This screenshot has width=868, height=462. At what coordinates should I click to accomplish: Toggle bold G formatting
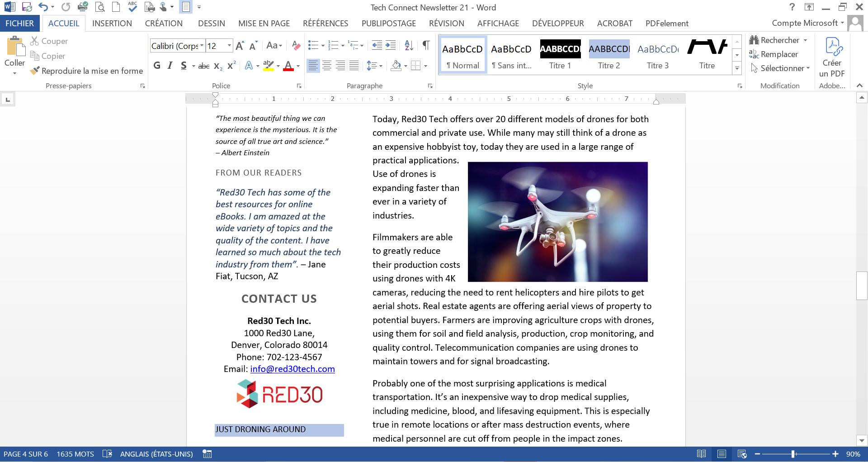[x=157, y=66]
